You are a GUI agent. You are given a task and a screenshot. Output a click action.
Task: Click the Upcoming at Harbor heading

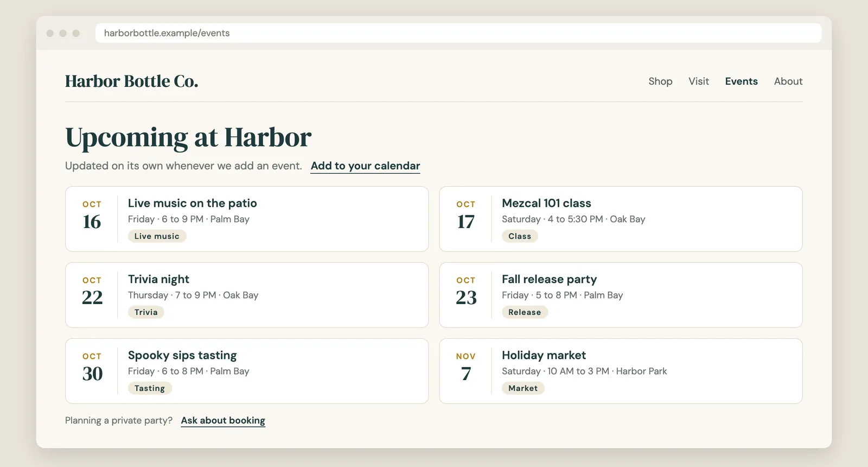pos(188,137)
